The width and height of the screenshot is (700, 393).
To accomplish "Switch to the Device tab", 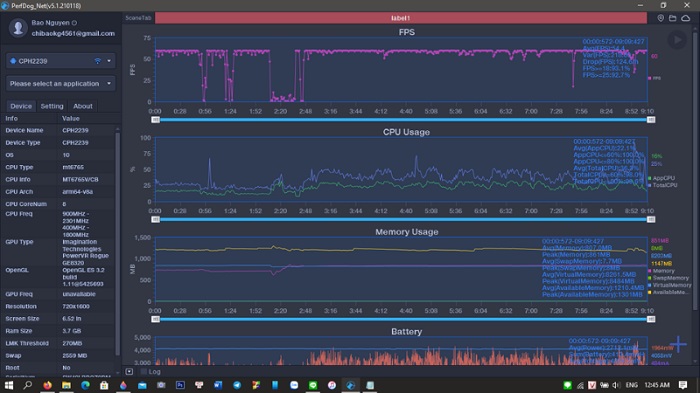I will click(21, 106).
